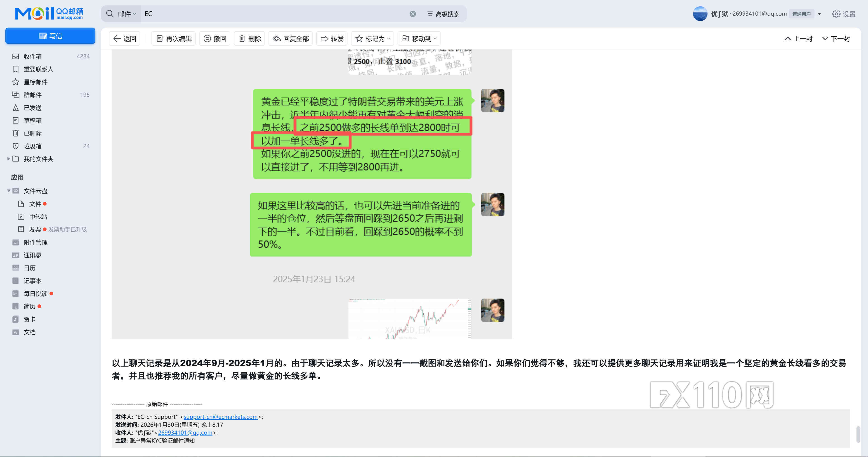This screenshot has height=457, width=868.
Task: Click the notebook icon
Action: coord(16,281)
